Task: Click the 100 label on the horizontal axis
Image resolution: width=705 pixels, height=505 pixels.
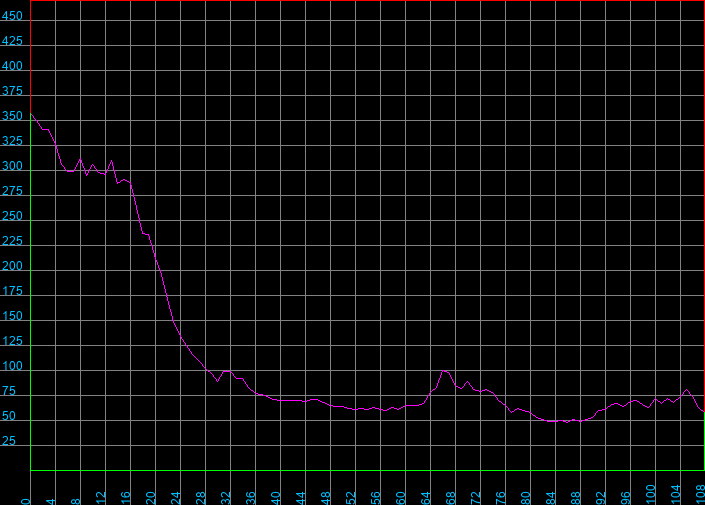Action: (x=651, y=495)
